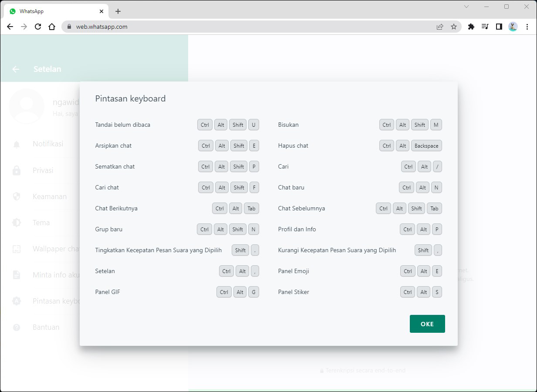Open Bantuan via its help icon

click(x=16, y=327)
